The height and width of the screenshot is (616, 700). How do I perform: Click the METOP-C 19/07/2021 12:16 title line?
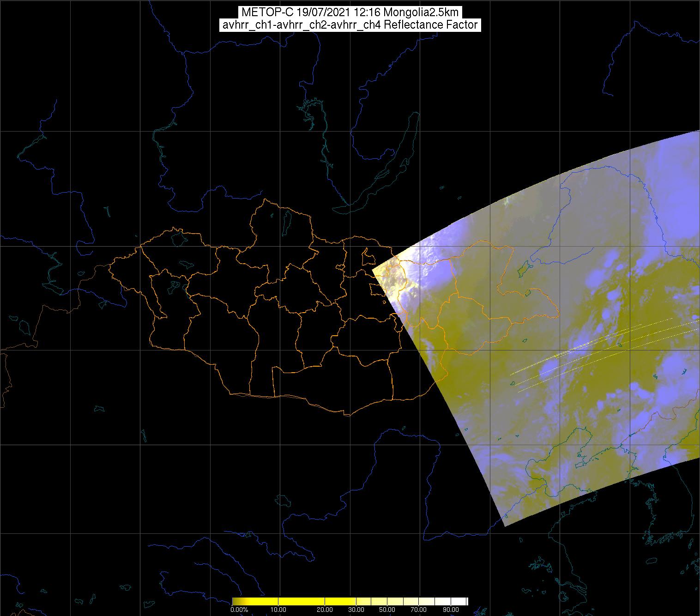coord(350,12)
